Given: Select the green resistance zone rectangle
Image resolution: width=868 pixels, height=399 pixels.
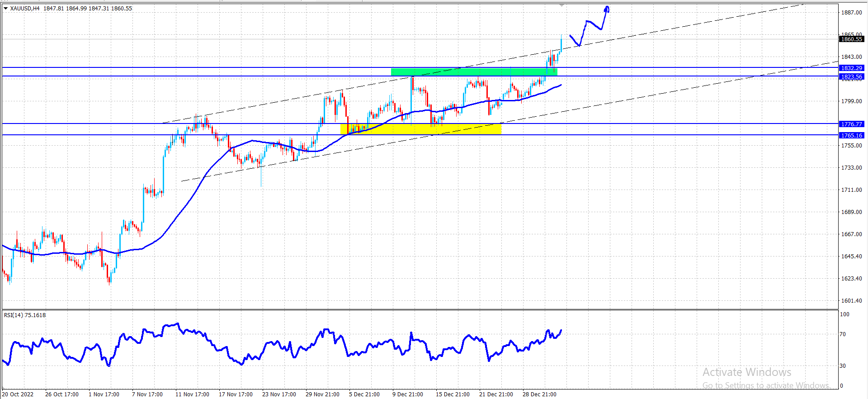Looking at the screenshot, I should coord(474,72).
